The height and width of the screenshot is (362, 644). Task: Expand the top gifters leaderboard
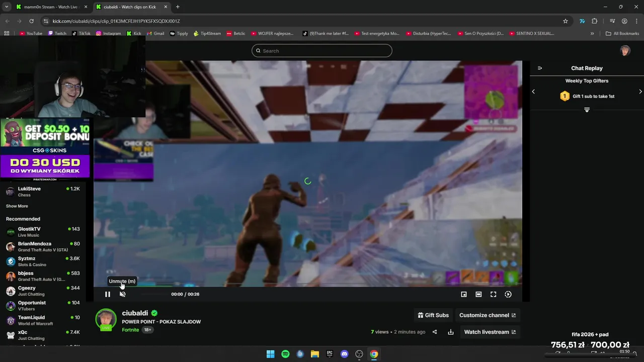click(x=587, y=110)
